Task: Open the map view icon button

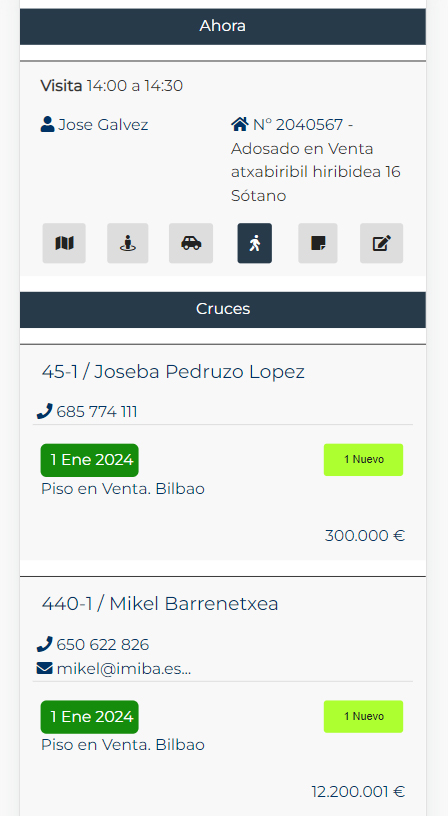Action: pos(64,243)
